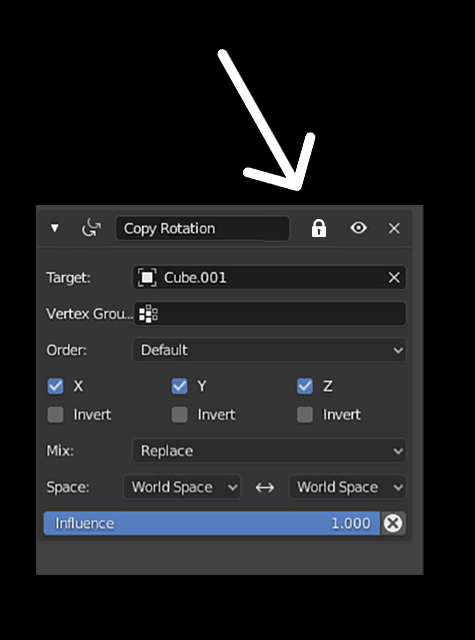
Task: Toggle constraint visibility with eye icon
Action: (x=359, y=228)
